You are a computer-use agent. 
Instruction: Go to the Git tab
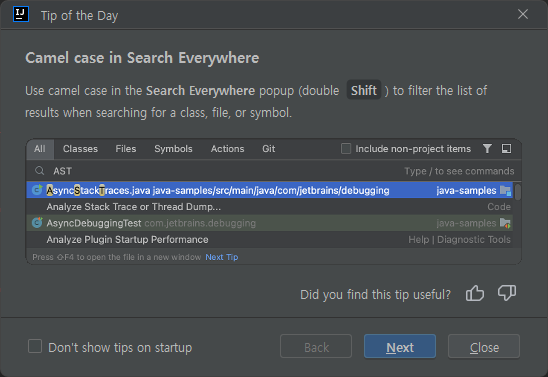pyautogui.click(x=269, y=149)
